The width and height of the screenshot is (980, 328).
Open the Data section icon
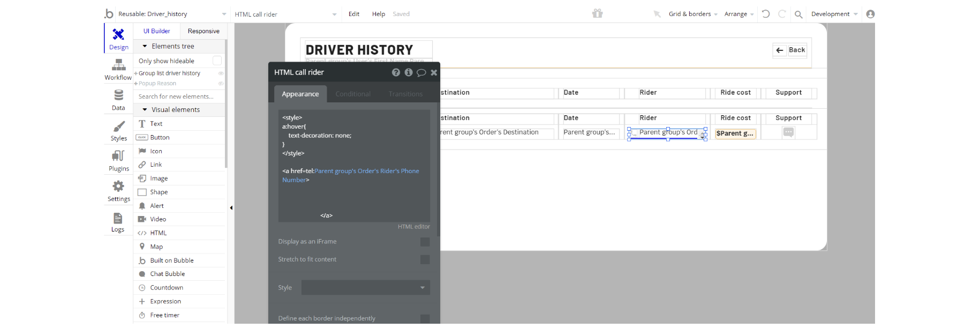118,100
